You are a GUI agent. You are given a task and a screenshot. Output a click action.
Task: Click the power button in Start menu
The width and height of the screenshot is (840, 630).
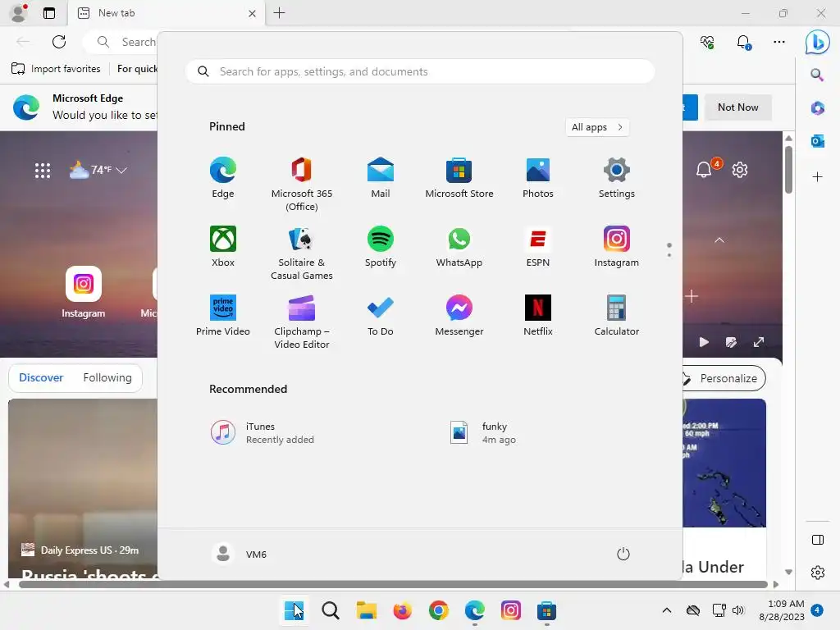point(623,554)
